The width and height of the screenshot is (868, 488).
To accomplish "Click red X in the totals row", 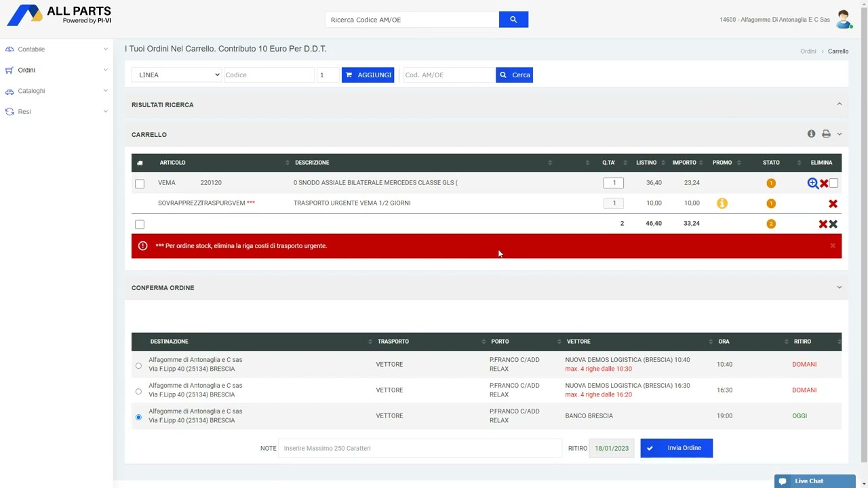I will pyautogui.click(x=823, y=224).
